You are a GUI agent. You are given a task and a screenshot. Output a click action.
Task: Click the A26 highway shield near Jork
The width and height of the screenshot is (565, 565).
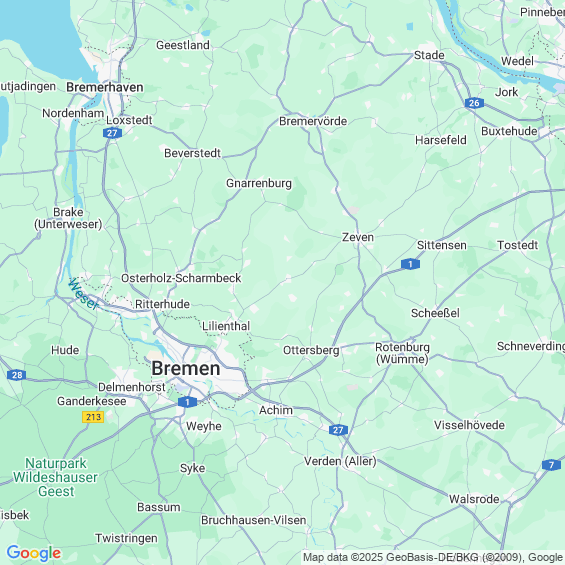(x=474, y=103)
